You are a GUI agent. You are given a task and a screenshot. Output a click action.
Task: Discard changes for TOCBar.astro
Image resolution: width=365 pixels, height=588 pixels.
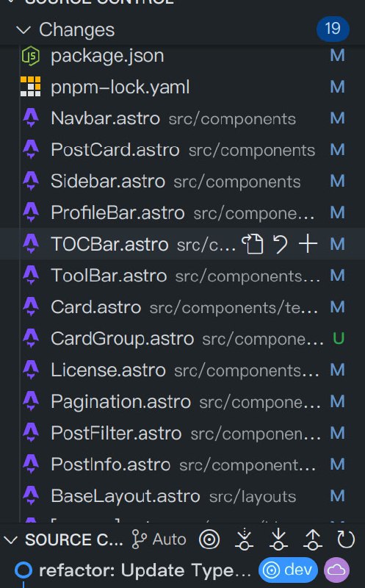(281, 244)
